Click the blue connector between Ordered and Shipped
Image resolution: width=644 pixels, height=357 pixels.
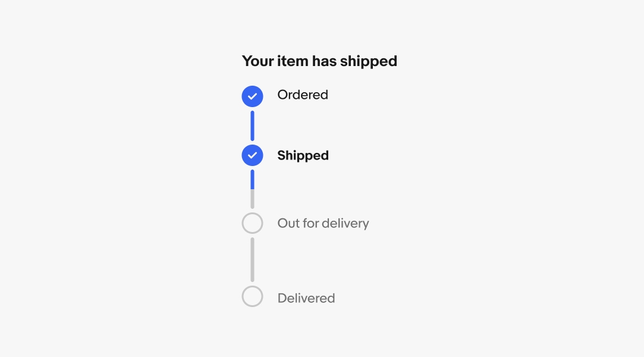click(252, 126)
